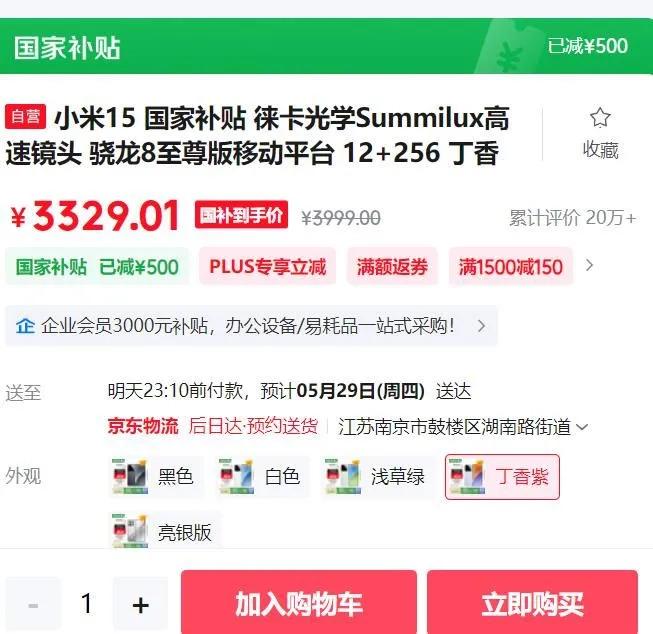Click the 满额返券 promotion tag
Viewport: 653px width, 634px height.
pos(392,267)
